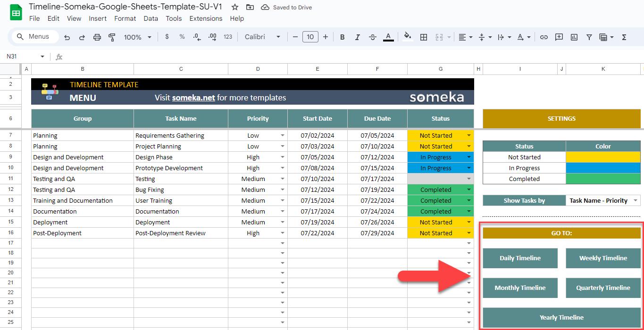
Task: Apply strikethrough formatting
Action: (x=373, y=36)
